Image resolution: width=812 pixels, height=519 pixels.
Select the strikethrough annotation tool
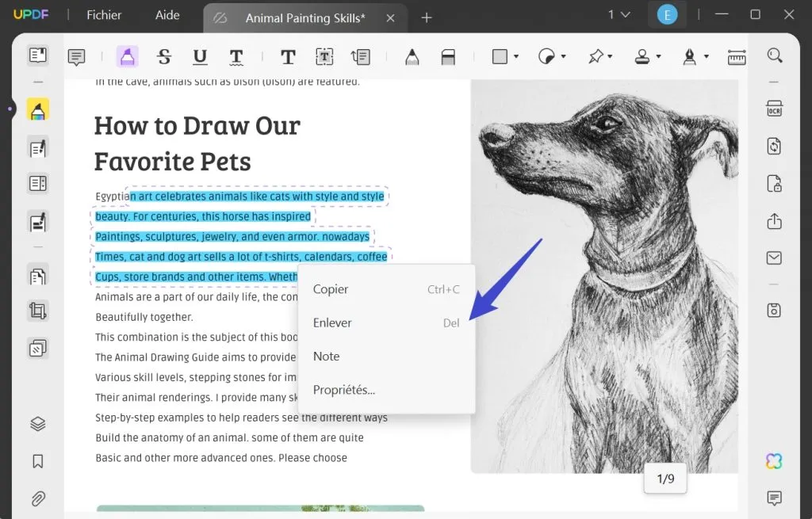164,56
